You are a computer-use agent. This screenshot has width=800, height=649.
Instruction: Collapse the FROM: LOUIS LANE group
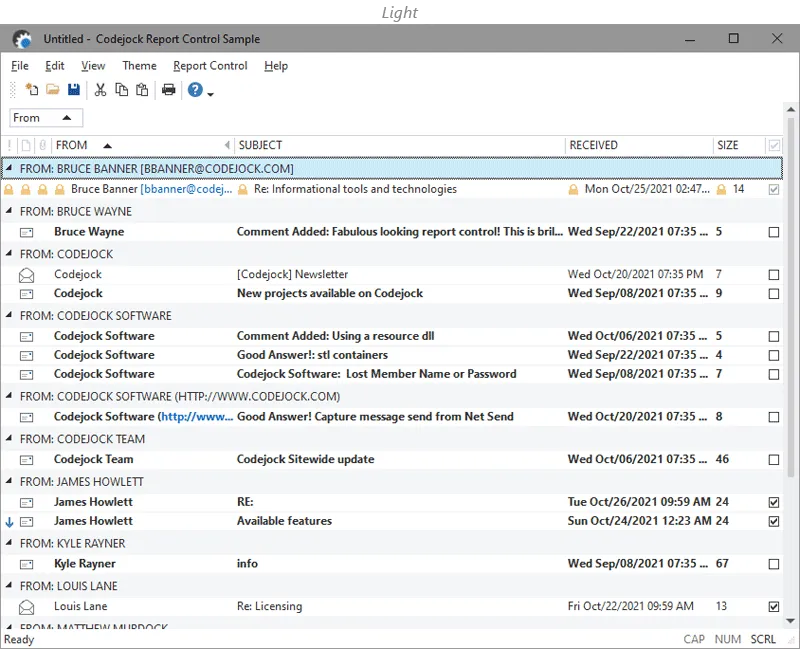point(9,585)
